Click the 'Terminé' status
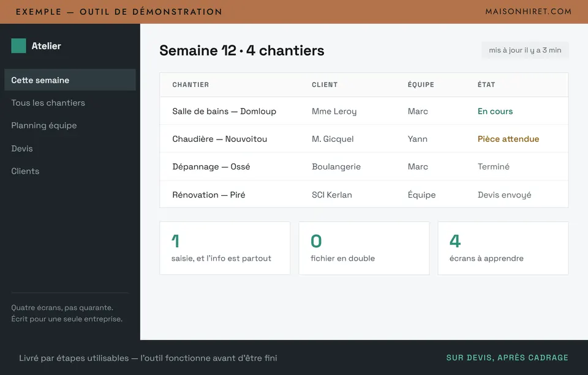 [x=494, y=167]
